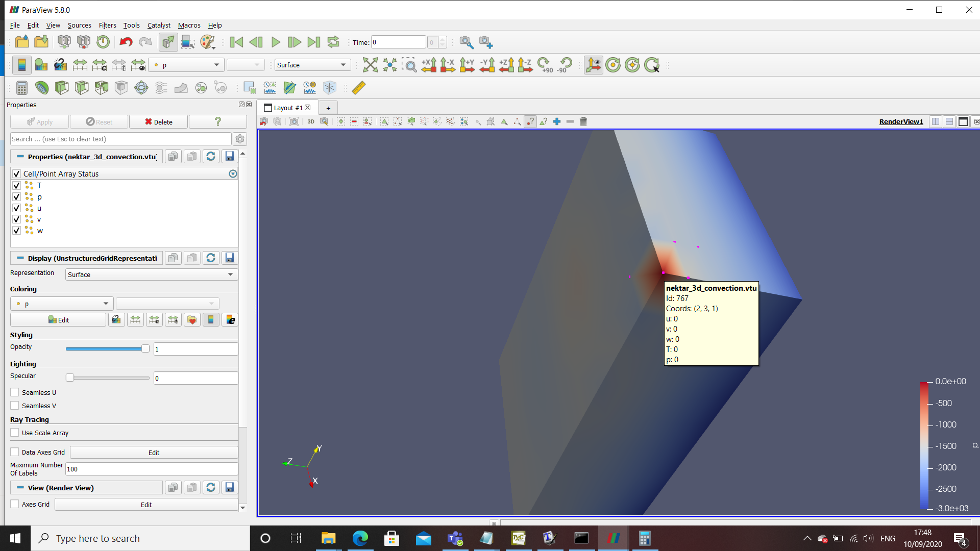980x551 pixels.
Task: Toggle color legend visibility icon
Action: 21,65
